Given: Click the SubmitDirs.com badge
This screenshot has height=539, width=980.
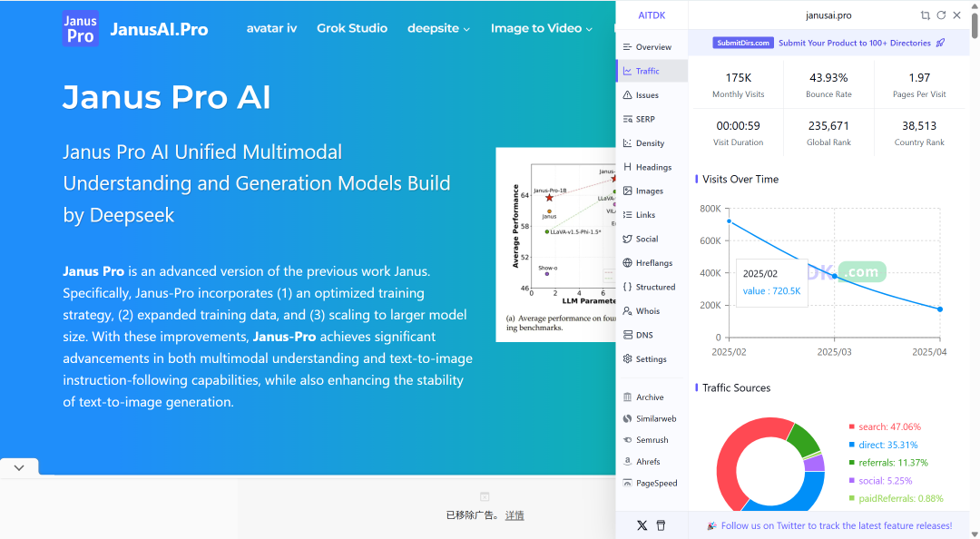Looking at the screenshot, I should (x=743, y=43).
